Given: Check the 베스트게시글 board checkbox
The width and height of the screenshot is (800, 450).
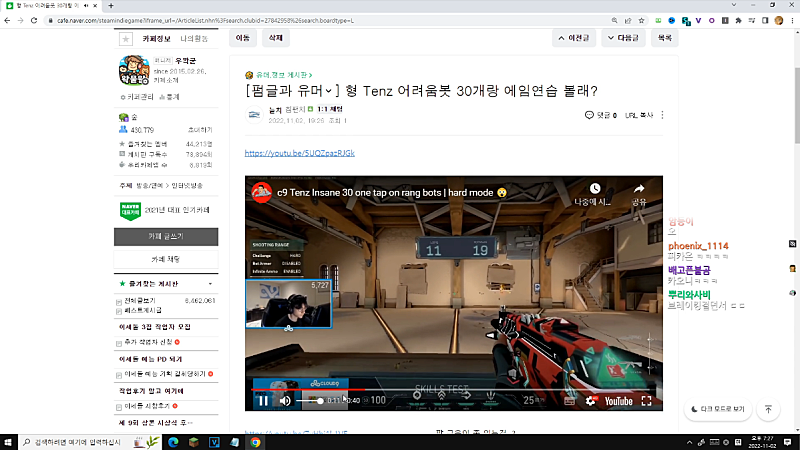Looking at the screenshot, I should [x=120, y=311].
